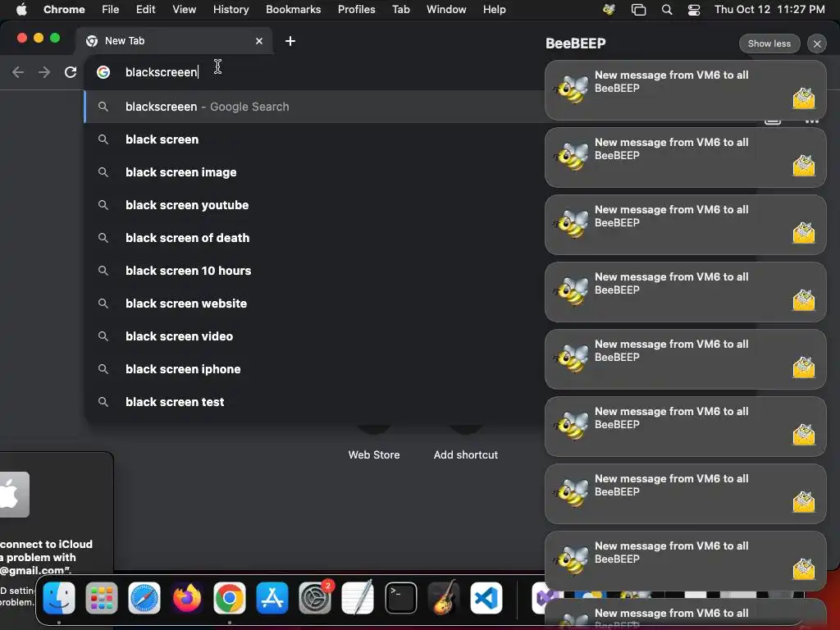Select the New Tab tab
The height and width of the screenshot is (630, 840).
[x=175, y=41]
